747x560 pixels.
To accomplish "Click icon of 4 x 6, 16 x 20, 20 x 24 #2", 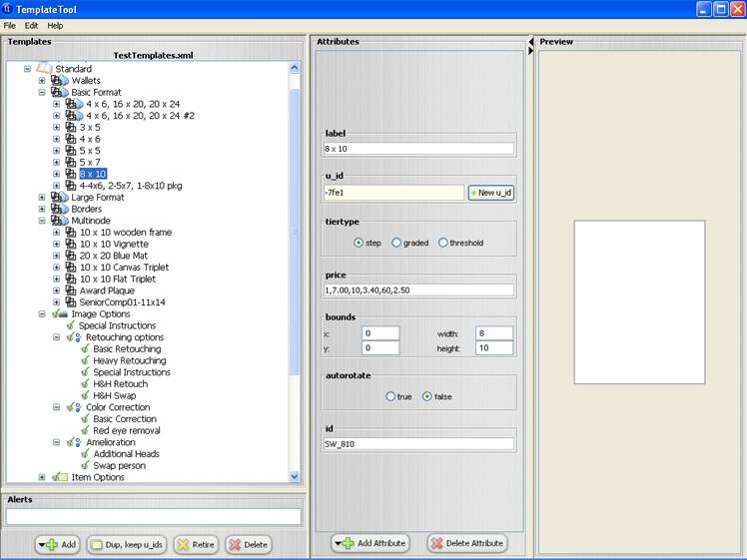I will pos(74,115).
